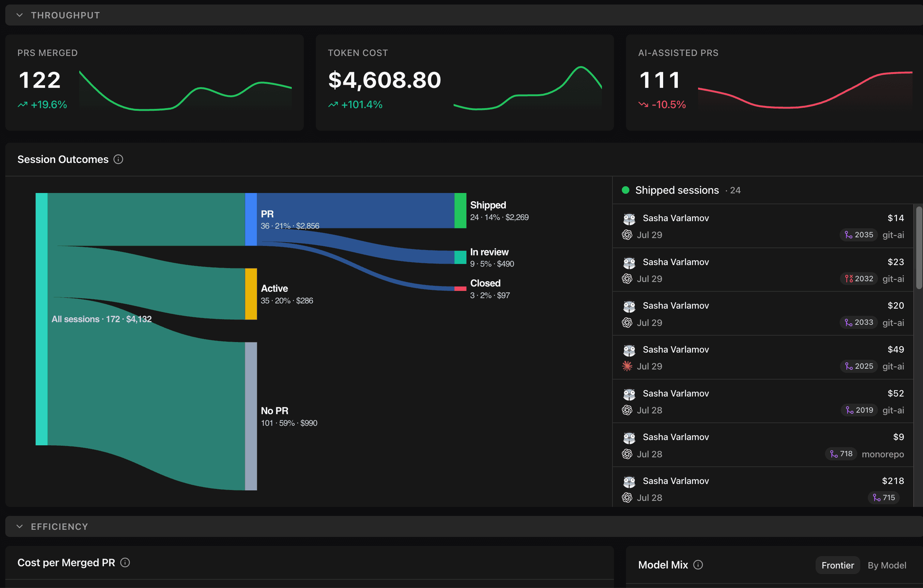This screenshot has width=923, height=588.
Task: Collapse the Efficiency section
Action: [x=20, y=527]
